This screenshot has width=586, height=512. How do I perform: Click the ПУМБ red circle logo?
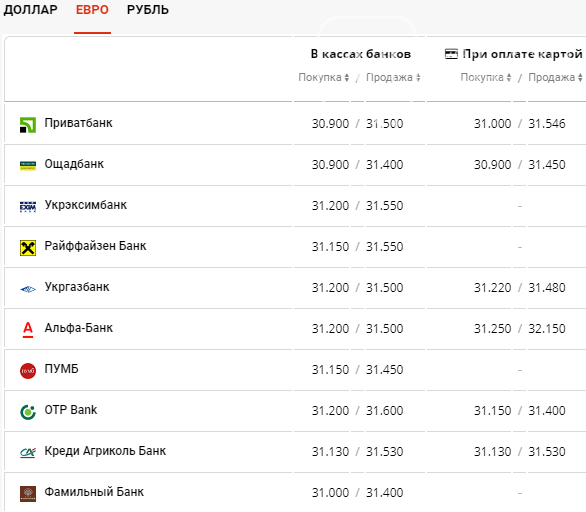coord(28,371)
